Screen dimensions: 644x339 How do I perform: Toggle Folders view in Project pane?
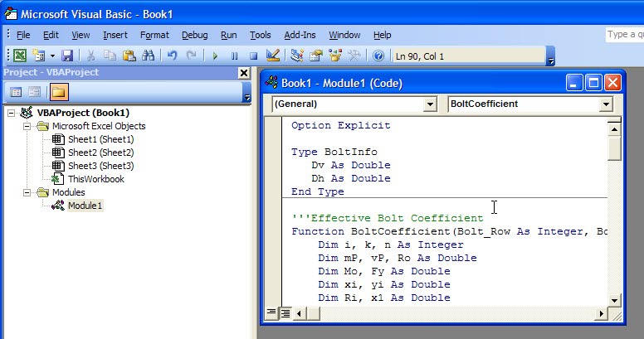(59, 92)
